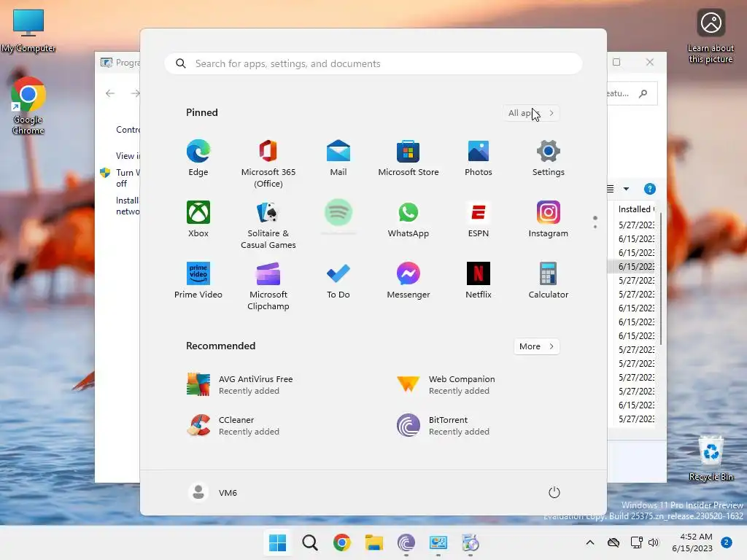This screenshot has width=747, height=560.
Task: Click the installer disc icon on taskbar
Action: pyautogui.click(x=471, y=542)
